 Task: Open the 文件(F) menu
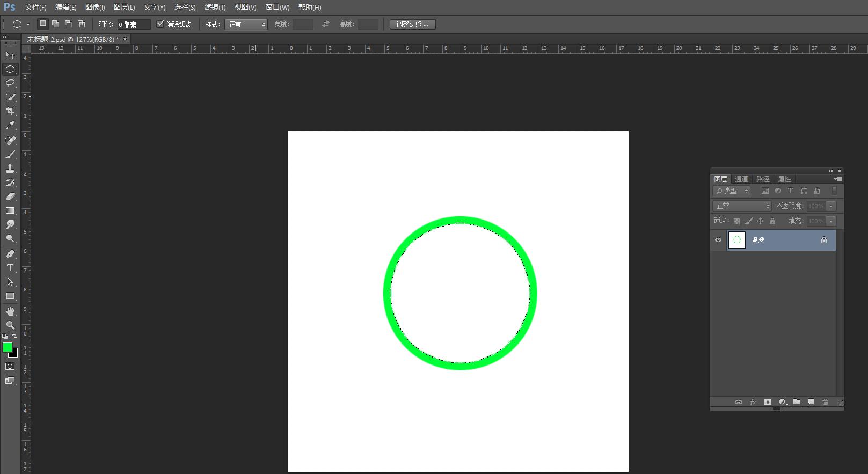click(35, 7)
